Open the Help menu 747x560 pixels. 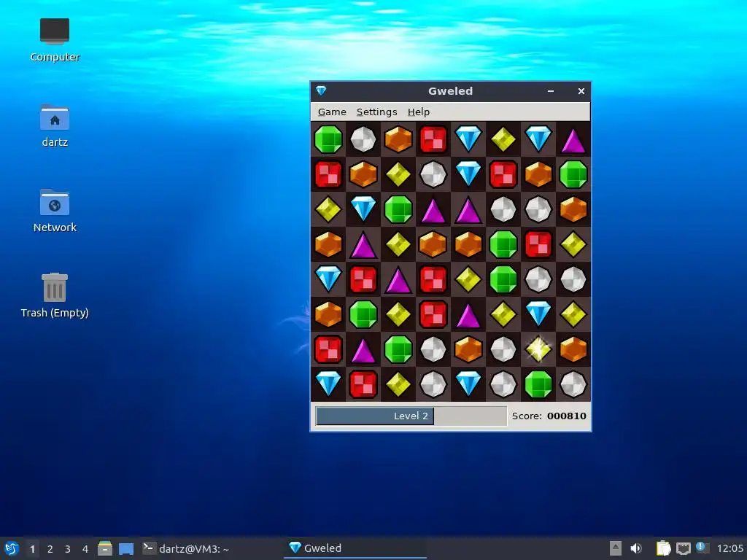[419, 112]
